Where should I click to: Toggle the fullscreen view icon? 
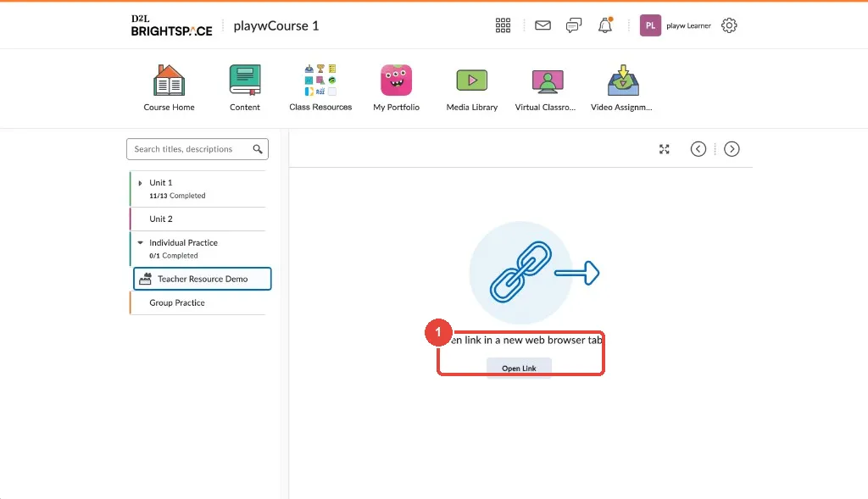(x=665, y=149)
